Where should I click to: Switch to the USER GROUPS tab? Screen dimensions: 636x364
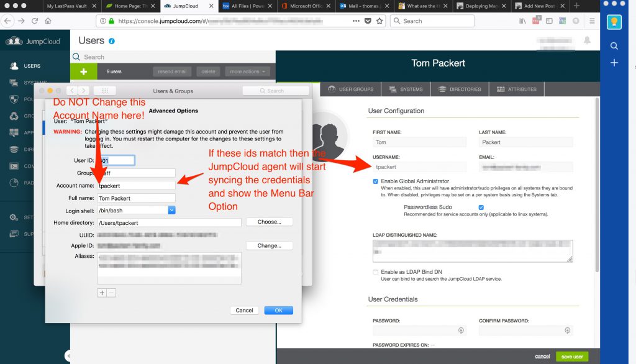click(x=350, y=89)
